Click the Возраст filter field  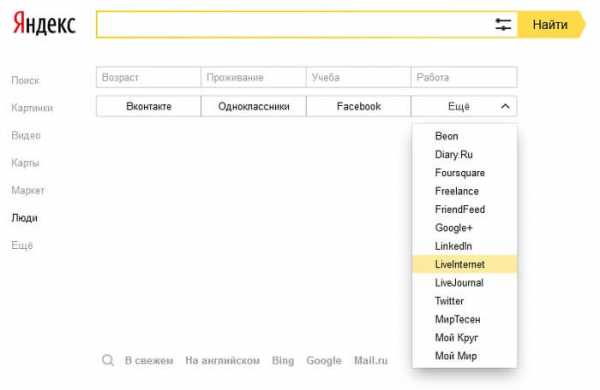pos(148,77)
